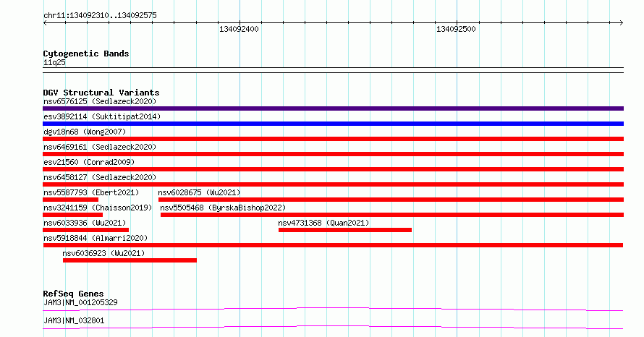Select the purple nsv6576125 variant bar

point(333,108)
